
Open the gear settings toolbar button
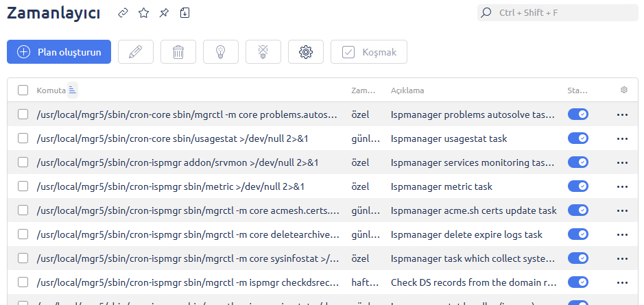point(306,51)
